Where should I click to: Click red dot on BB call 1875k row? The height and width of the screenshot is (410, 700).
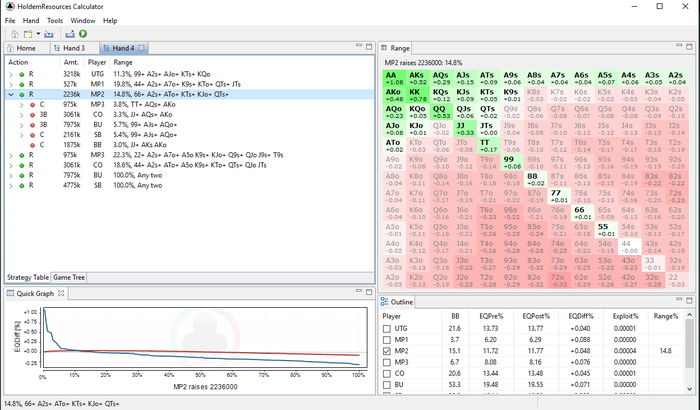pyautogui.click(x=32, y=145)
